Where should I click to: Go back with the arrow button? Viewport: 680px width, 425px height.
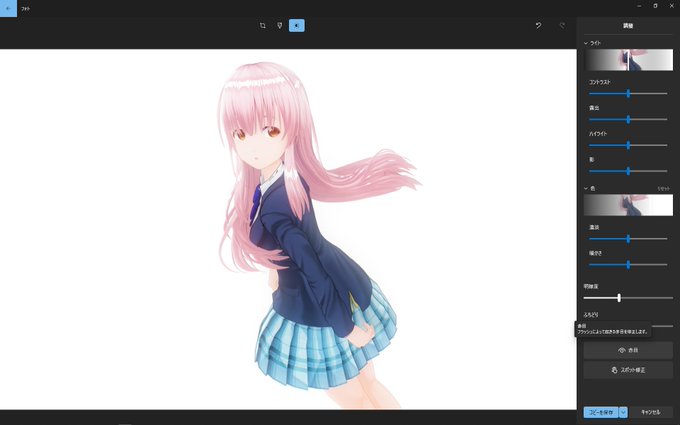click(8, 9)
